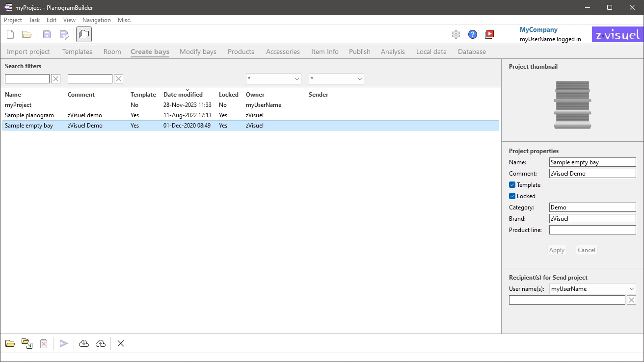
Task: Click the zVisuel logo
Action: click(617, 34)
